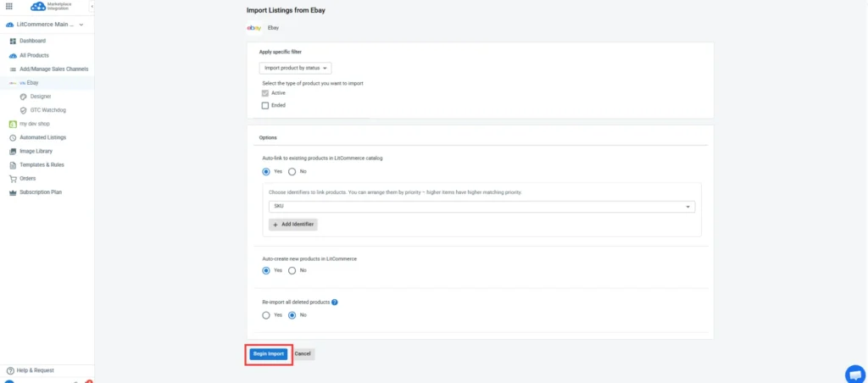Image resolution: width=868 pixels, height=383 pixels.
Task: Click the Marketplace Integration cloud logo
Action: pyautogui.click(x=38, y=6)
